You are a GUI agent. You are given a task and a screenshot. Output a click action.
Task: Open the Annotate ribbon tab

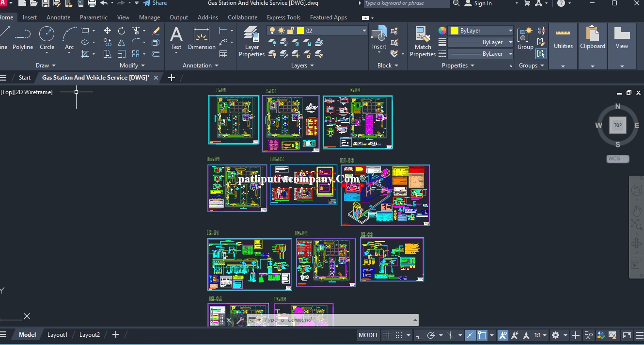click(x=58, y=17)
